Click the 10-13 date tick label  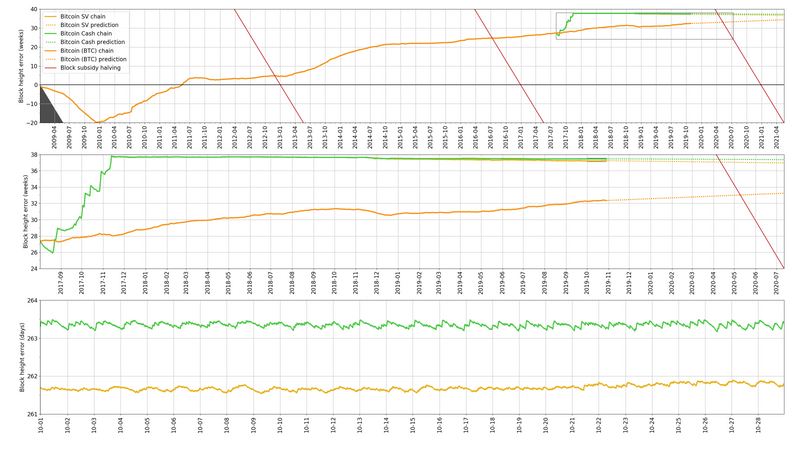360,426
